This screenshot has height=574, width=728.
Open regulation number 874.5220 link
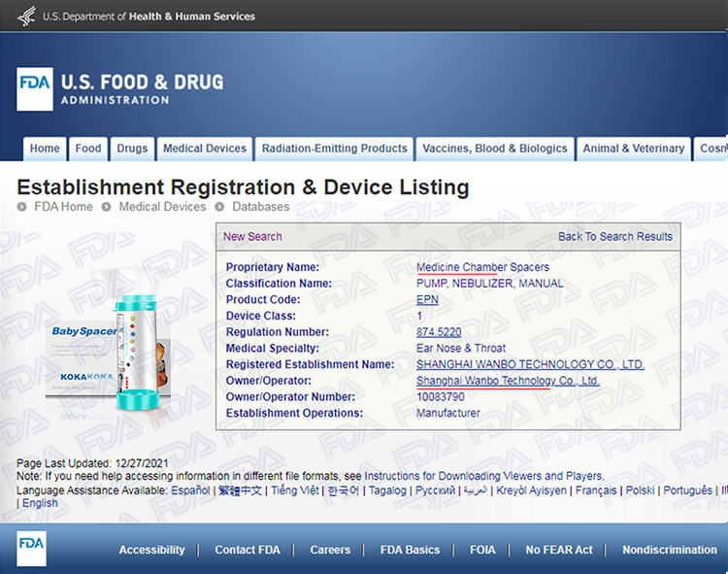(439, 332)
